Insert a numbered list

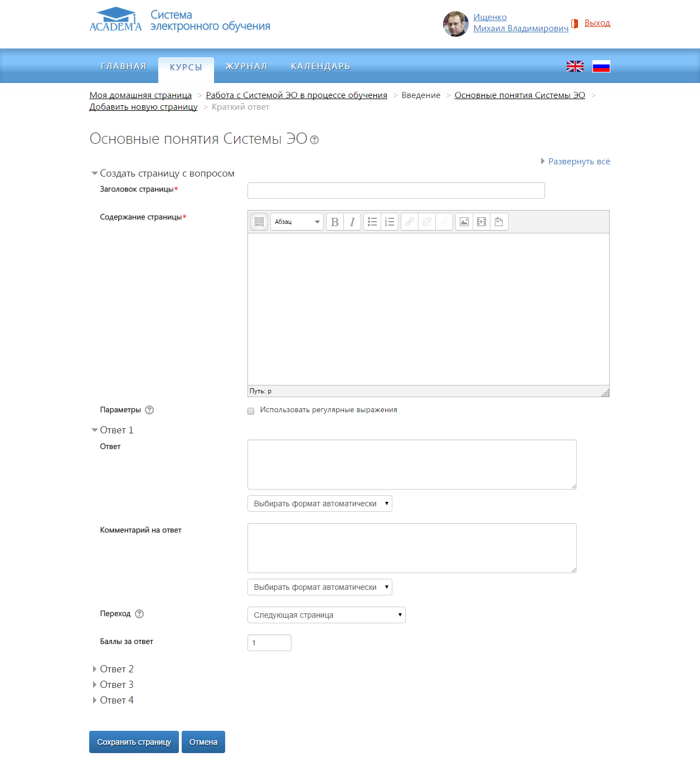point(390,222)
